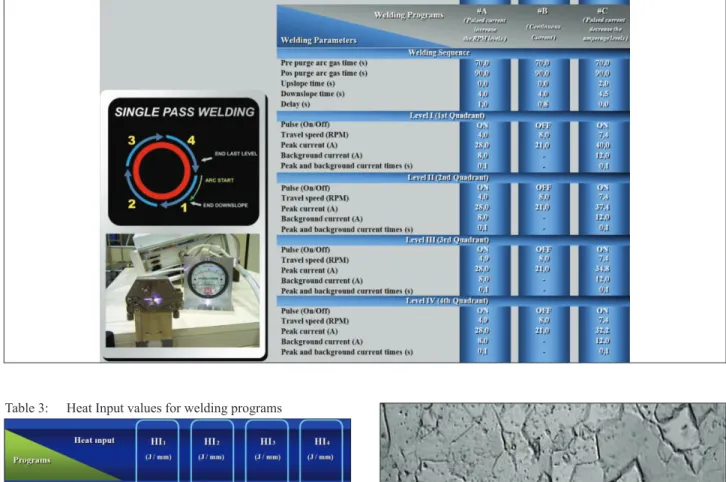Select the #A program column header
The height and width of the screenshot is (482, 726).
485,25
